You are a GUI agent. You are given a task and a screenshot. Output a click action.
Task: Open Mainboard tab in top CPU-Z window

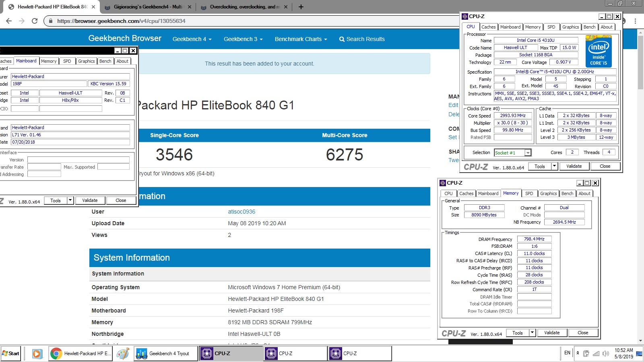510,27
